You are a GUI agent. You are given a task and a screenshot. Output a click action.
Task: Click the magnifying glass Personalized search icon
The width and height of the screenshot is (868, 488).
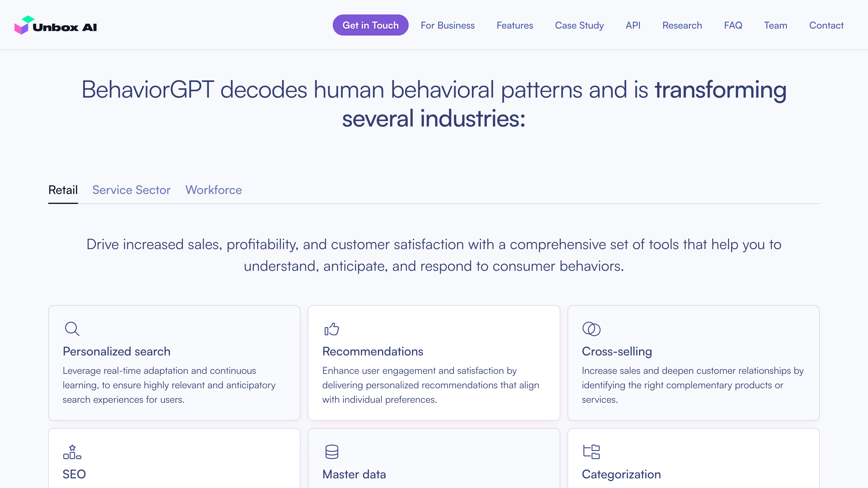click(x=72, y=329)
